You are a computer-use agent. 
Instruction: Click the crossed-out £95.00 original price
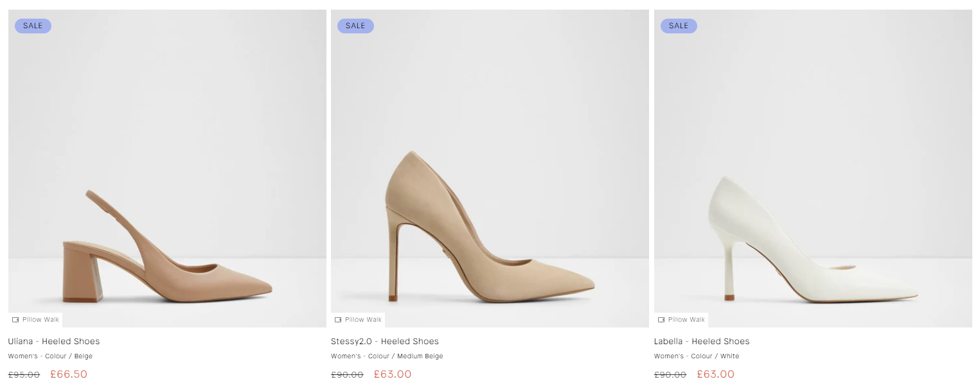(24, 375)
